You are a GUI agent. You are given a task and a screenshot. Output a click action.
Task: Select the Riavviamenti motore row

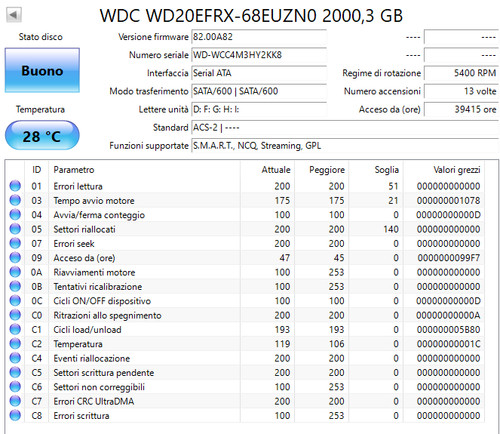[245, 272]
